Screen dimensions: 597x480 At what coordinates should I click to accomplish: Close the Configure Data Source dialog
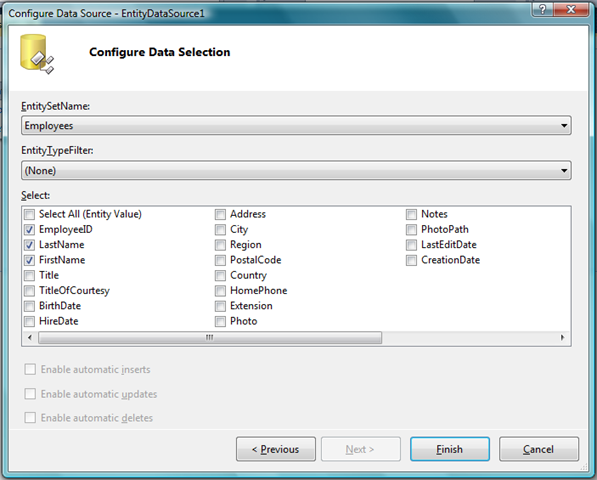(571, 9)
